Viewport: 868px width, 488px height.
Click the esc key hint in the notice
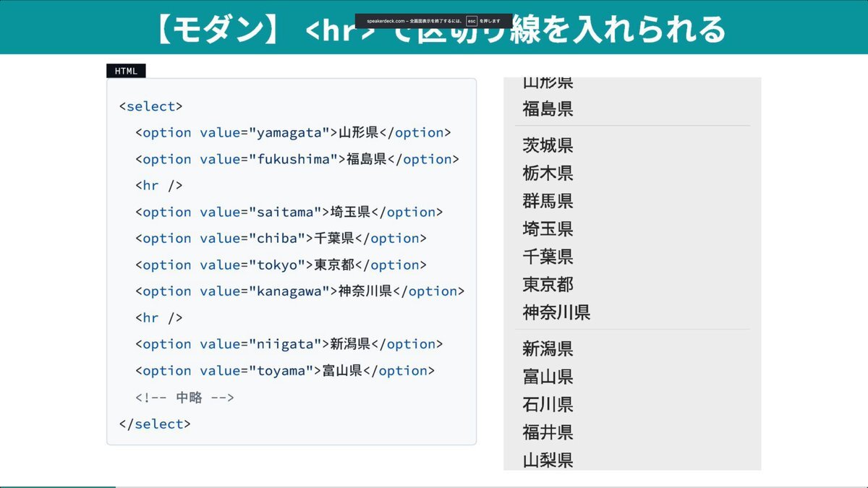(472, 21)
